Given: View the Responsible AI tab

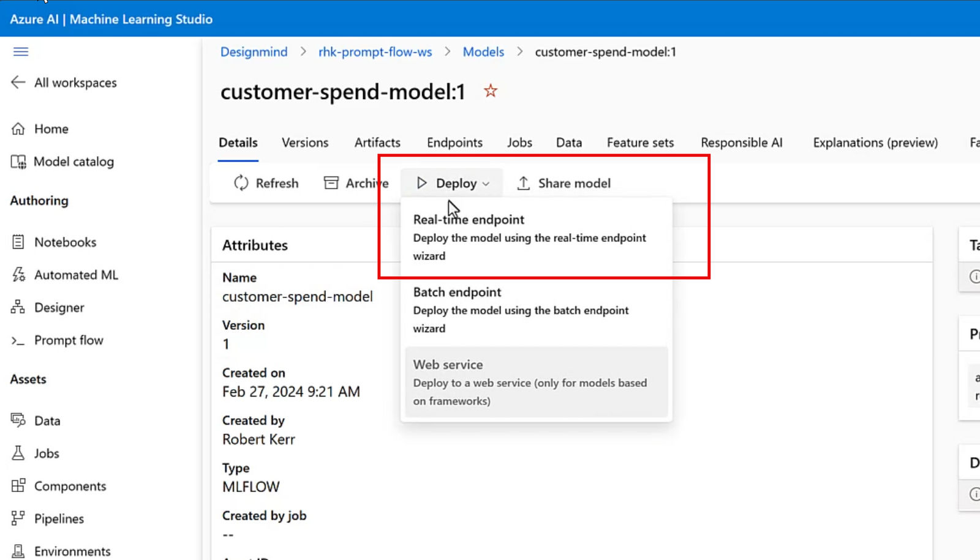Looking at the screenshot, I should click(x=741, y=142).
